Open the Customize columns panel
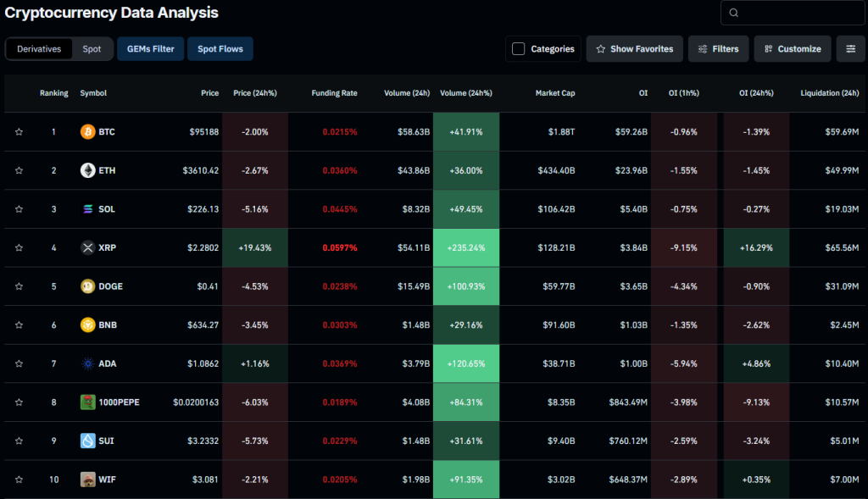868x499 pixels. 791,49
